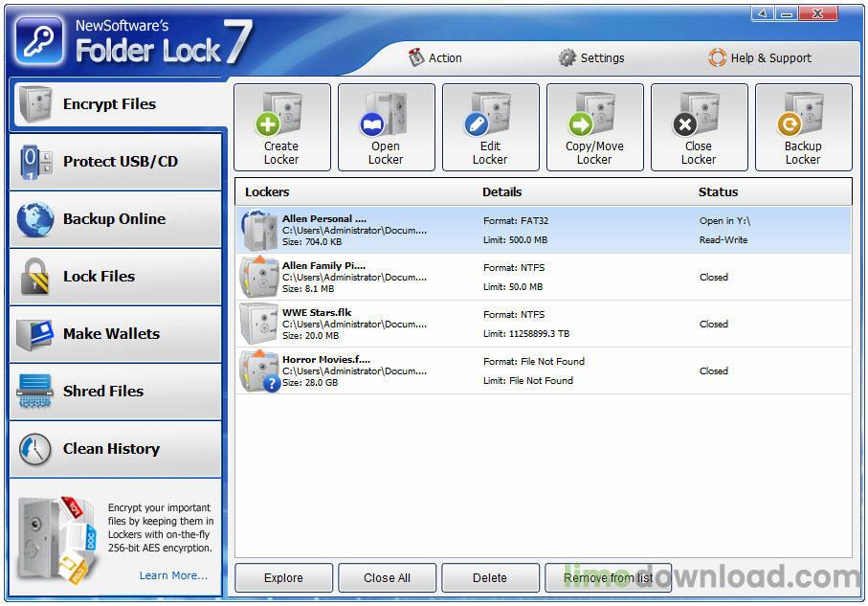868x606 pixels.
Task: Click the Encrypt Files safe icon
Action: click(35, 103)
